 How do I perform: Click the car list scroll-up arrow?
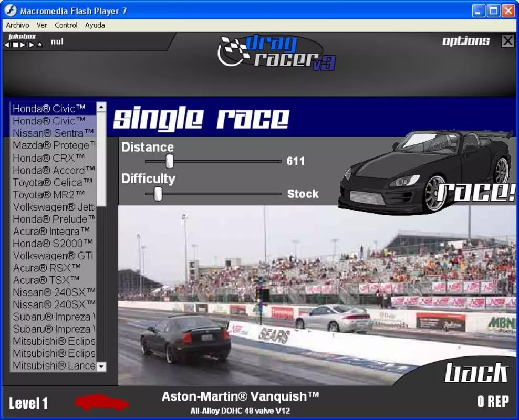tap(101, 107)
